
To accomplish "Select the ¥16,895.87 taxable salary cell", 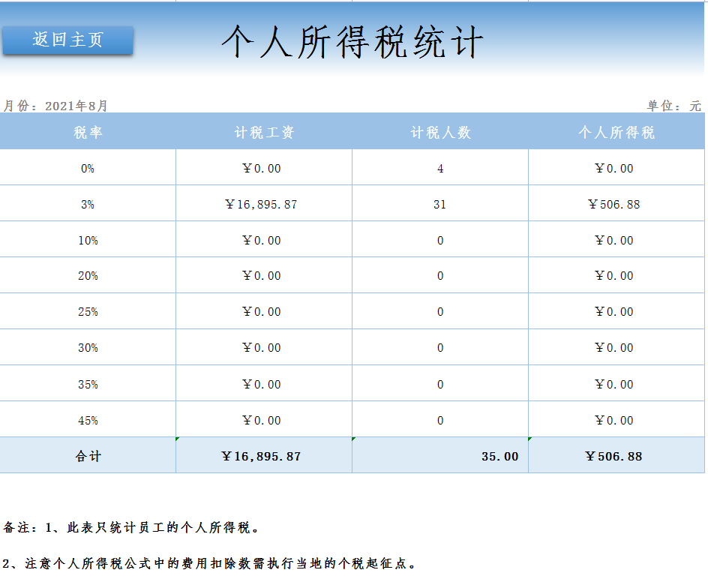I will pyautogui.click(x=262, y=203).
